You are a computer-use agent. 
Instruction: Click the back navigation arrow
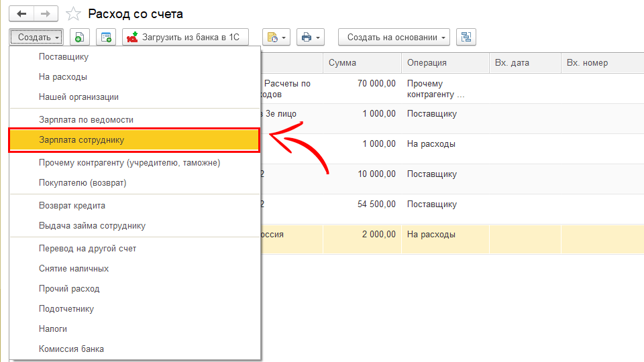tap(21, 13)
